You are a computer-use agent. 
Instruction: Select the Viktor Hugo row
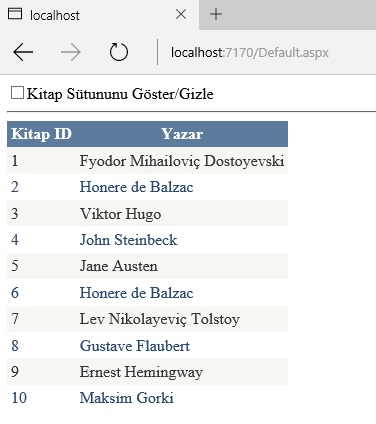pos(147,214)
